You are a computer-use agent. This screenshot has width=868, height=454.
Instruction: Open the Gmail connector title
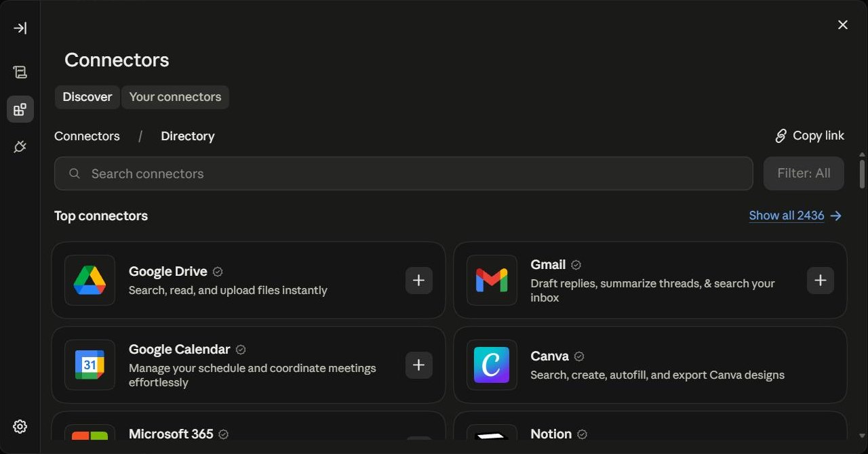coord(548,264)
